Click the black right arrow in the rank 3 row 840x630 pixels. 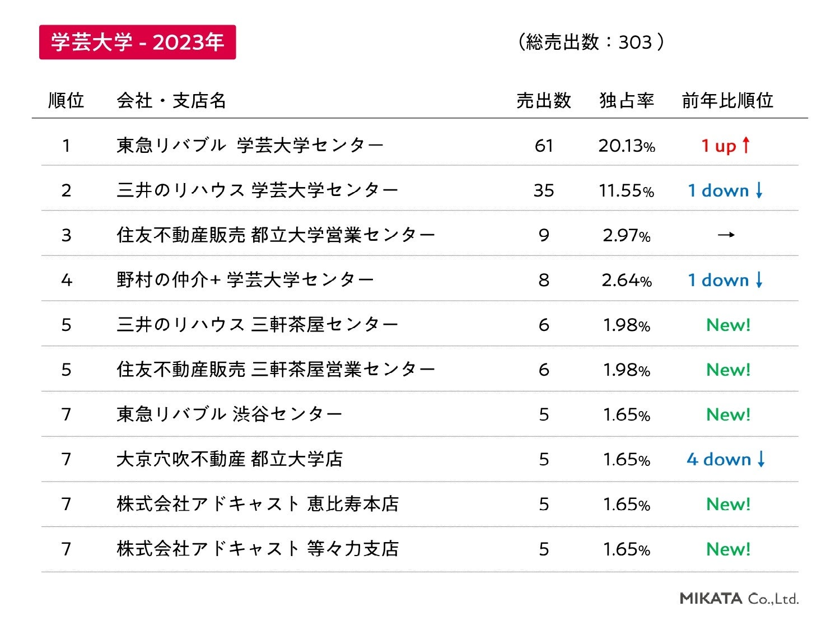(x=726, y=235)
